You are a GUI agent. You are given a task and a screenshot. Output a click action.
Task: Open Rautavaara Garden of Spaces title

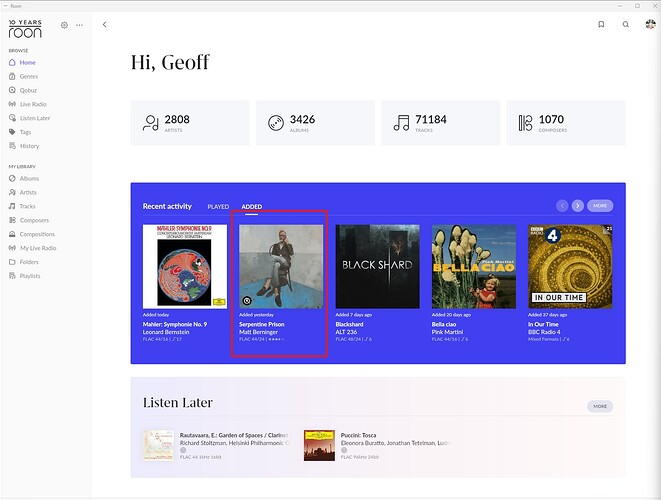[x=234, y=435]
